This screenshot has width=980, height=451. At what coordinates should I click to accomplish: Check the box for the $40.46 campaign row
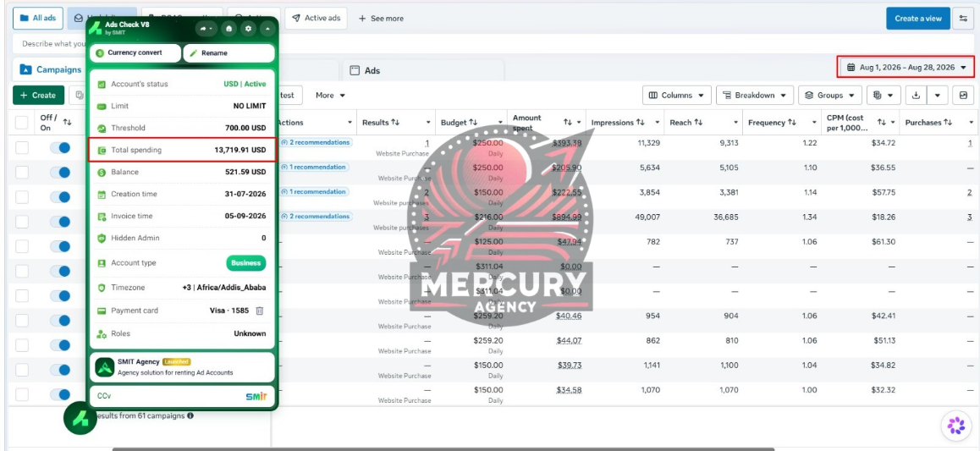coord(22,321)
